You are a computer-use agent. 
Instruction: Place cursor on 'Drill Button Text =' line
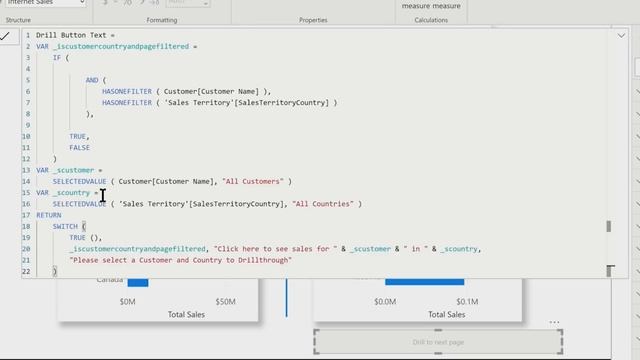(x=75, y=35)
